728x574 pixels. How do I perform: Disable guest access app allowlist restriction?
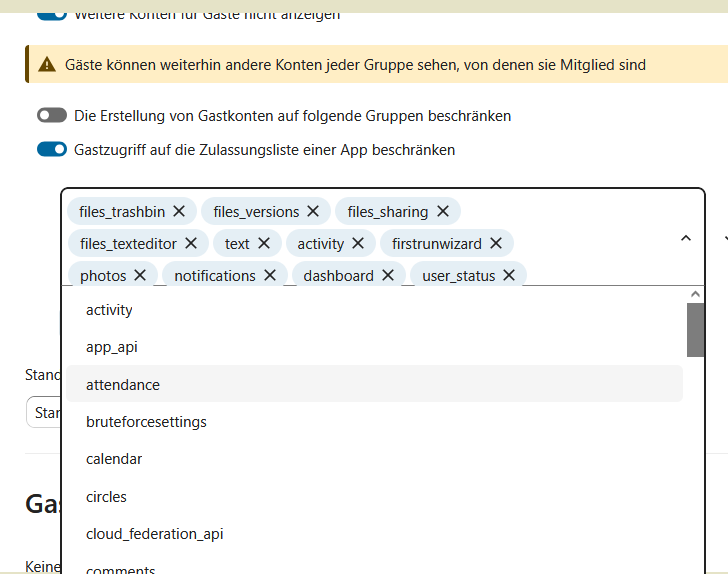52,150
